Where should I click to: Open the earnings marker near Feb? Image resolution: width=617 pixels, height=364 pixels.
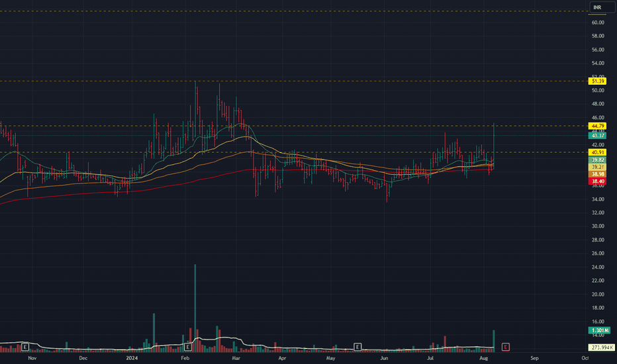188,347
